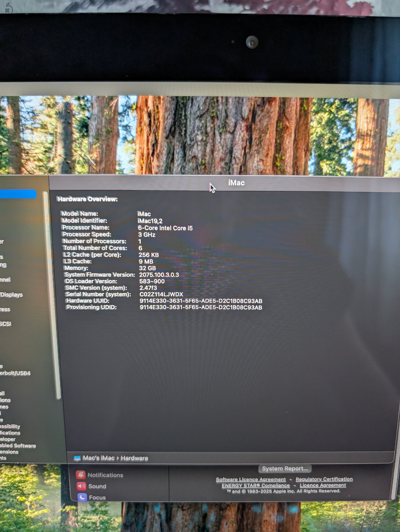Click the 32 GB memory value
400x532 pixels.
pos(148,268)
